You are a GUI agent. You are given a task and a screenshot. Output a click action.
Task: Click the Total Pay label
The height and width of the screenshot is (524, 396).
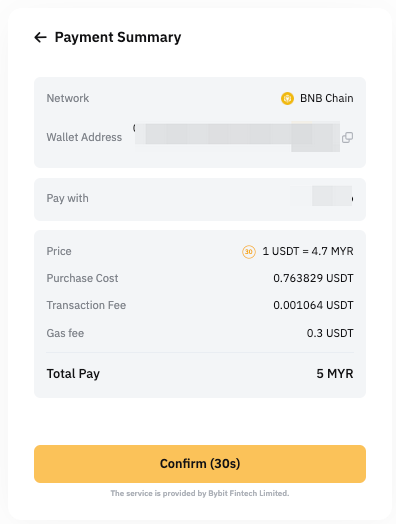click(73, 374)
